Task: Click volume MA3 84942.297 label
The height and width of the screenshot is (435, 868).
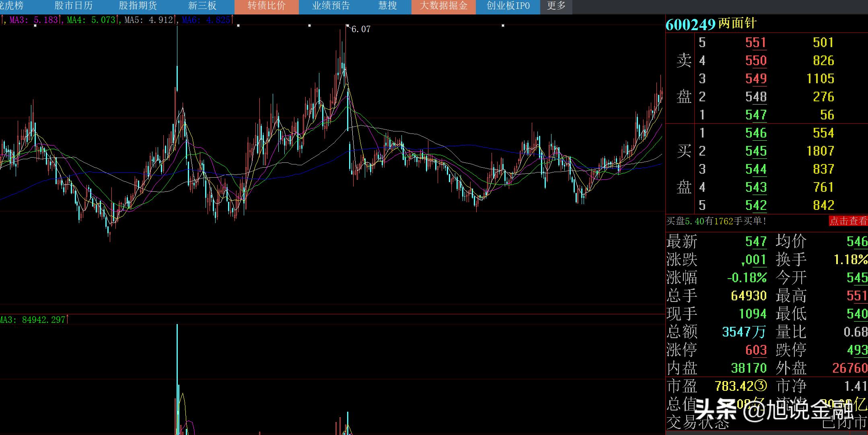Action: pos(33,320)
